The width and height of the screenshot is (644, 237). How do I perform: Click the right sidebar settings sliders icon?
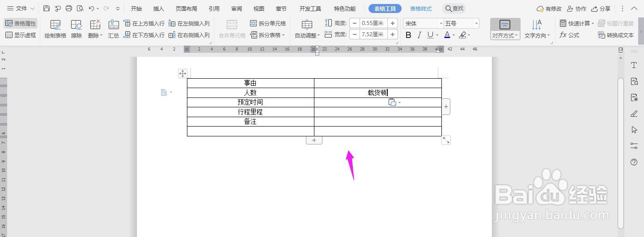tap(634, 146)
